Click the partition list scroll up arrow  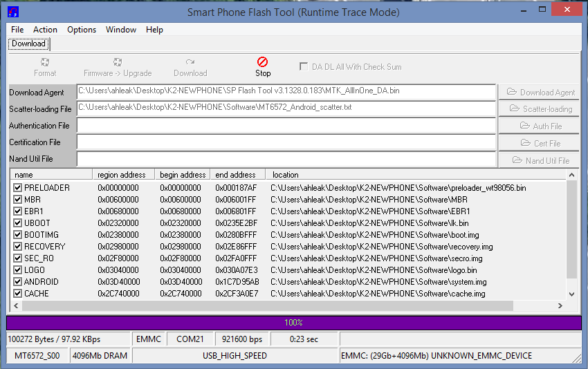click(x=571, y=175)
